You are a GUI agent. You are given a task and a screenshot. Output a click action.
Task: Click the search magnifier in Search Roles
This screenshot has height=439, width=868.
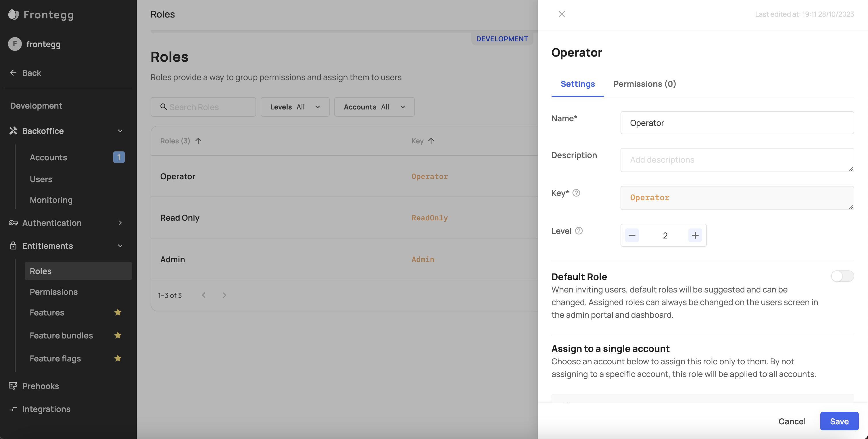point(164,107)
